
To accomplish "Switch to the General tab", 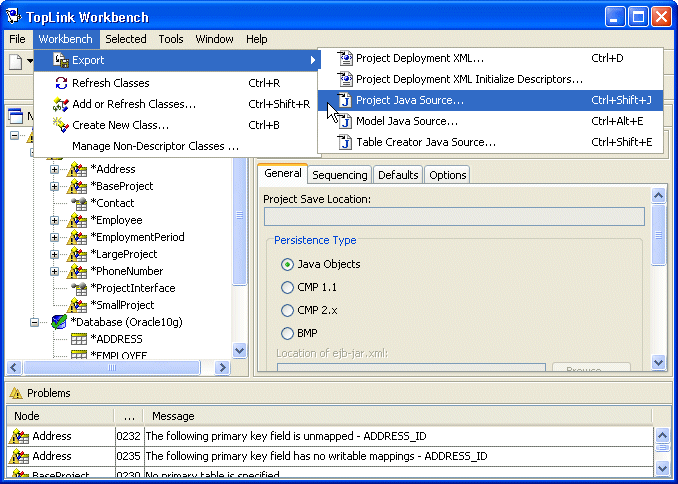I will tap(283, 173).
